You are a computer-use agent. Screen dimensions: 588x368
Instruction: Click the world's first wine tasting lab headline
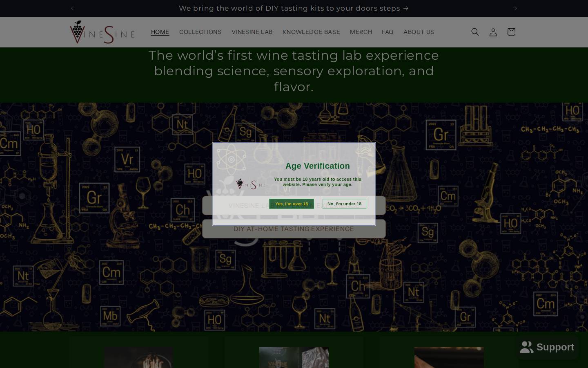[294, 71]
